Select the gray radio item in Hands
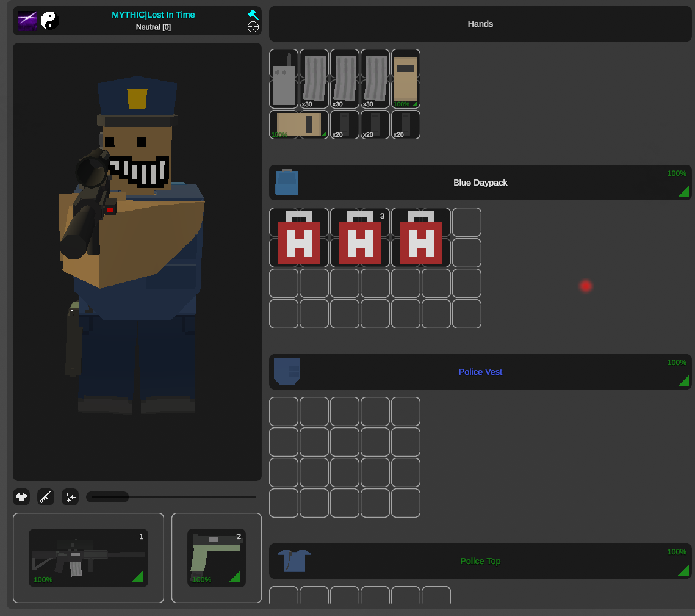Image resolution: width=695 pixels, height=616 pixels. click(x=284, y=79)
